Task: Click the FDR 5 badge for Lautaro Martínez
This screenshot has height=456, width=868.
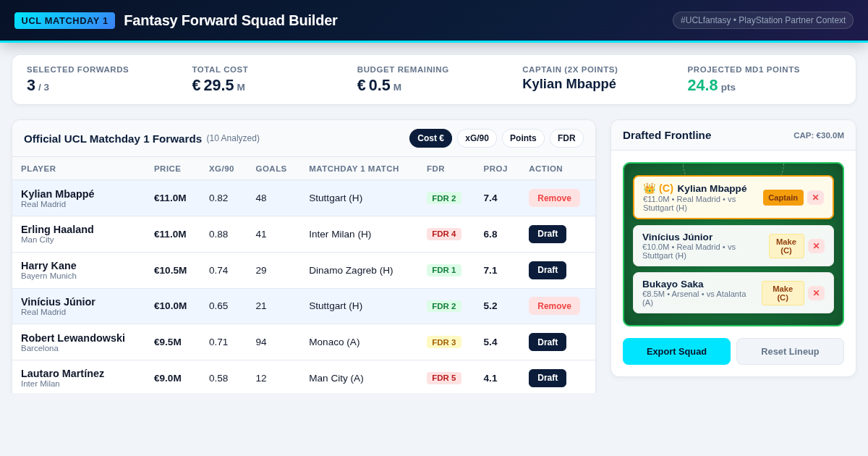Action: coord(444,378)
